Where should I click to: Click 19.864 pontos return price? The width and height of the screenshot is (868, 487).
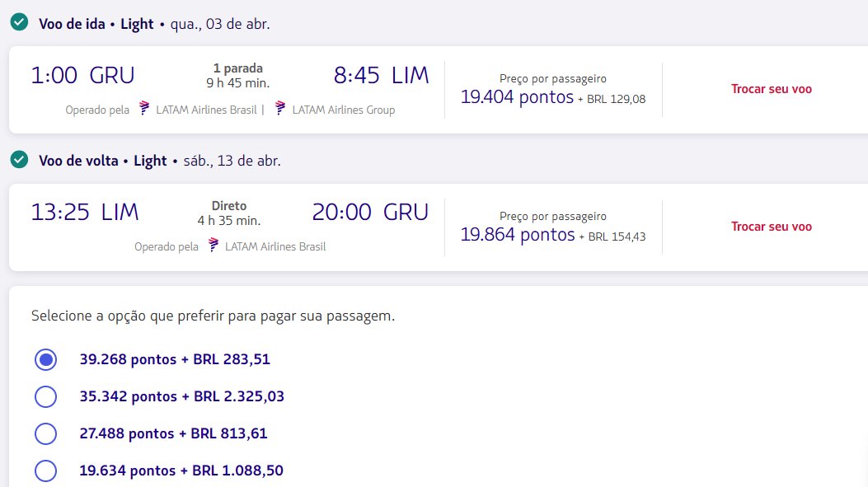click(x=518, y=235)
